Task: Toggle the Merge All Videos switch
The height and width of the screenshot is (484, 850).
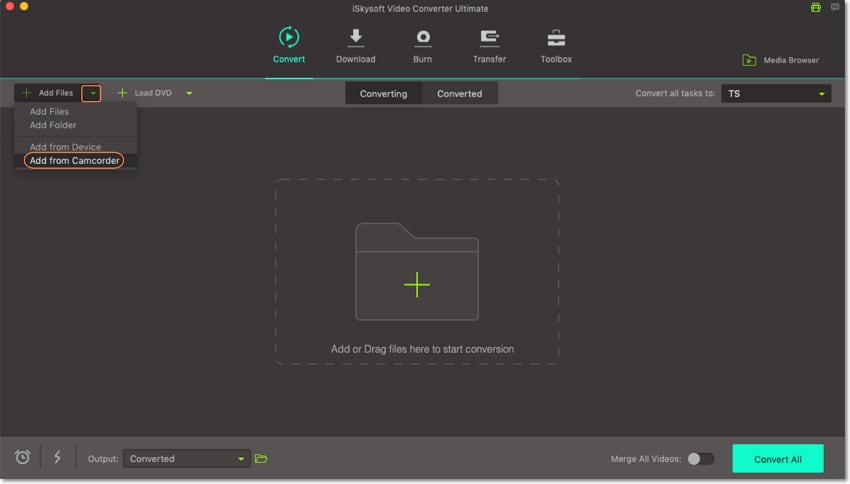Action: pyautogui.click(x=700, y=459)
